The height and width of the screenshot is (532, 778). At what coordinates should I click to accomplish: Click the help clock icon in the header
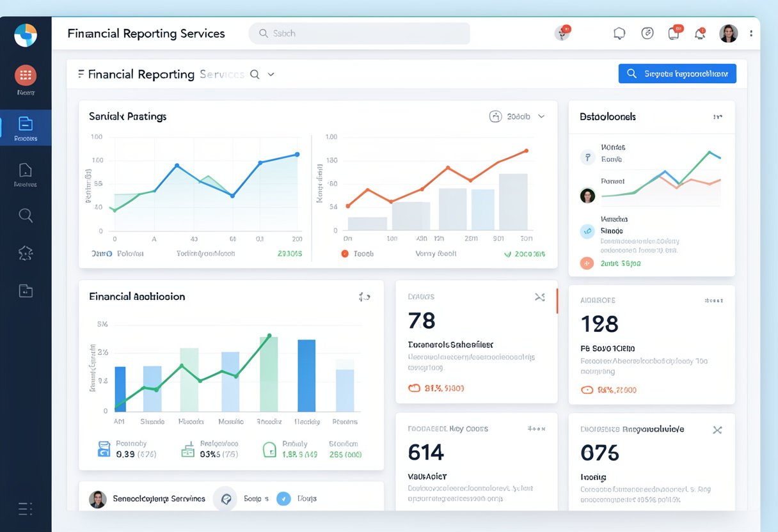(x=647, y=32)
